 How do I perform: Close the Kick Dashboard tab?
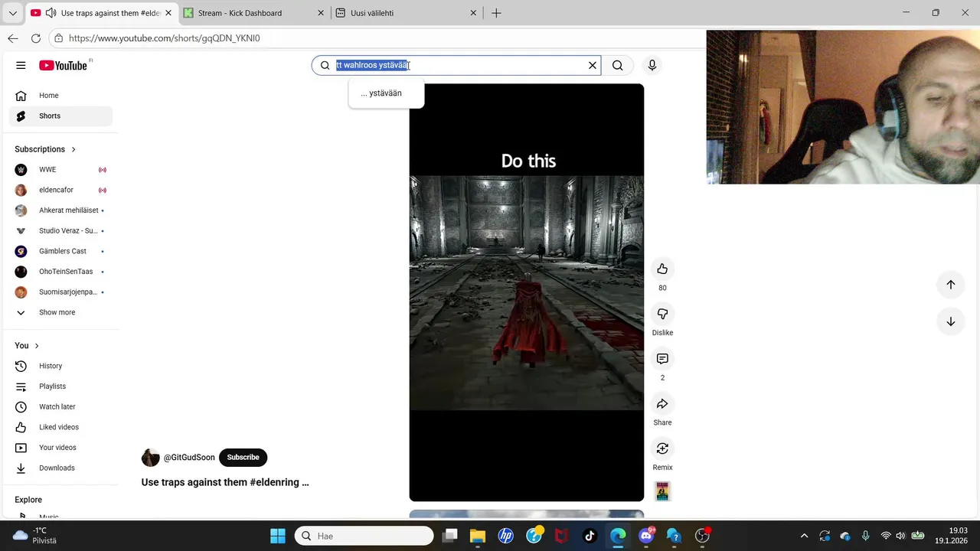pyautogui.click(x=321, y=13)
